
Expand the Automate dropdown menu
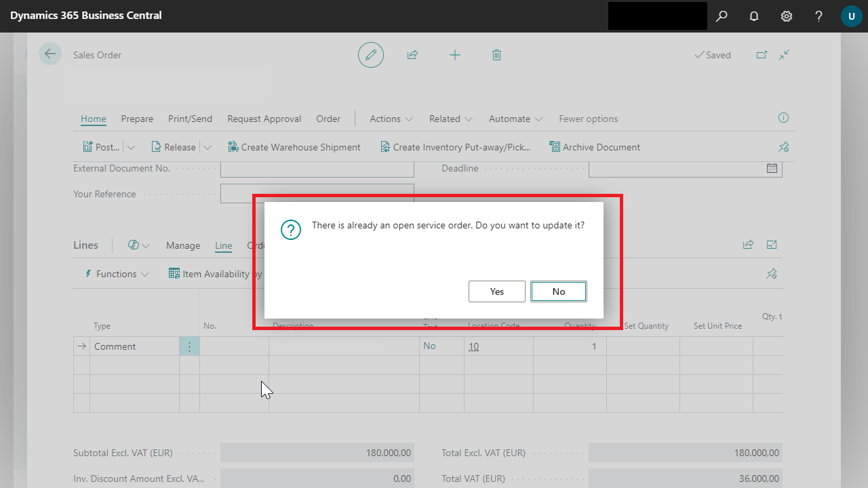515,119
